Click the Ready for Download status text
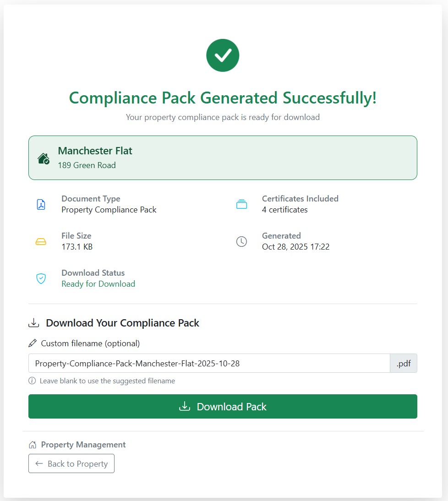 point(98,284)
